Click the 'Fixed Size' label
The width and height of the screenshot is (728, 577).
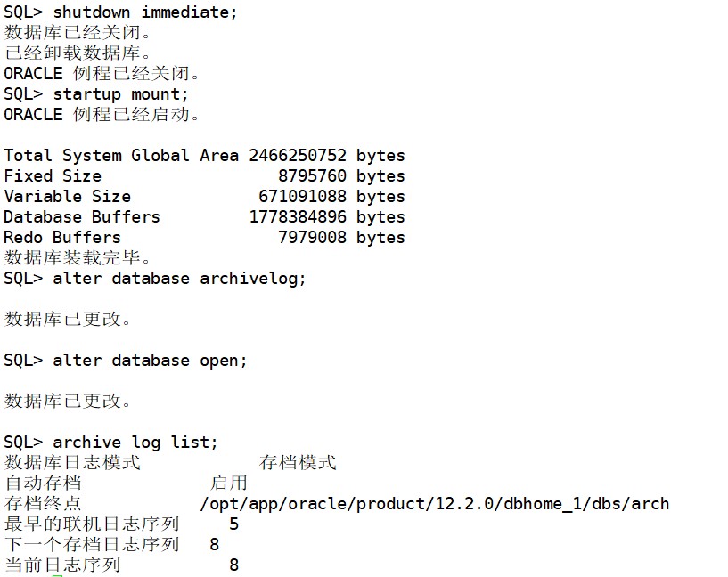coord(53,175)
